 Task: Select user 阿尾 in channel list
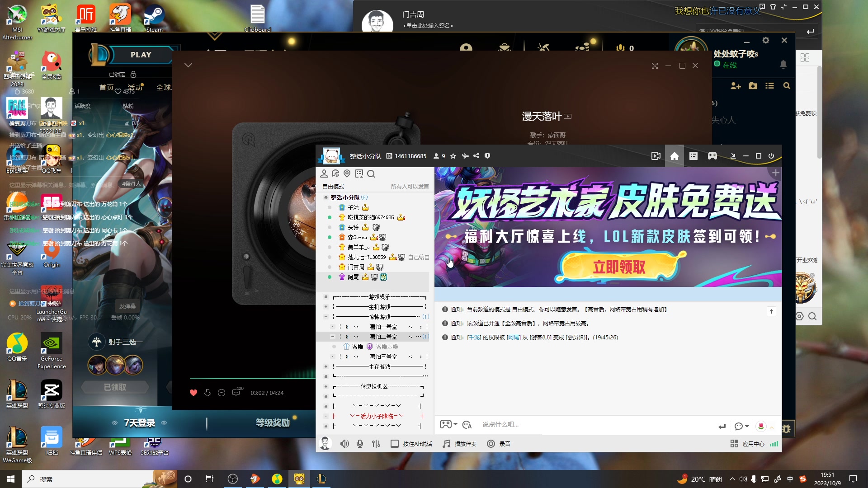tap(353, 277)
